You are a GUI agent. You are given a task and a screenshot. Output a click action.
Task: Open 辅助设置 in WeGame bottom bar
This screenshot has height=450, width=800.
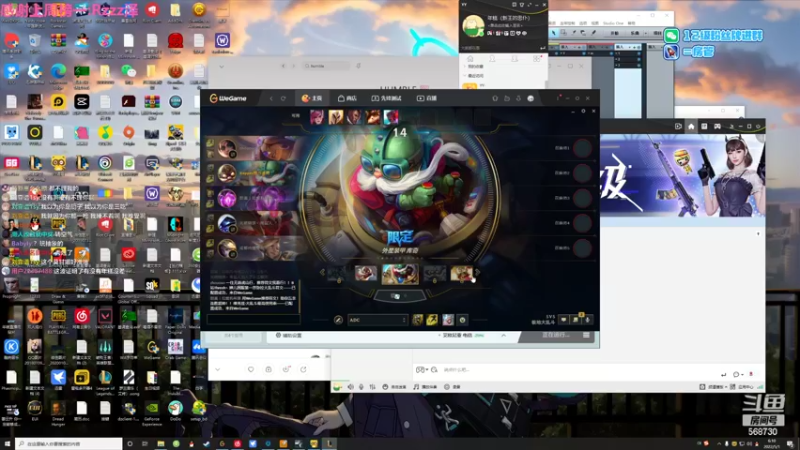coord(289,335)
